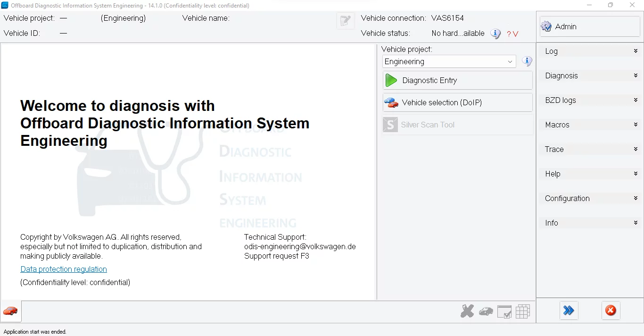This screenshot has height=336, width=644.
Task: Click the grey car icon in bottom toolbar
Action: [486, 311]
